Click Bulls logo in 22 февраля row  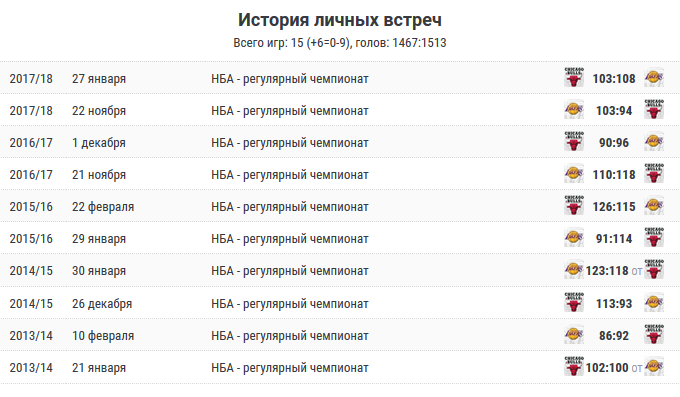coord(574,206)
